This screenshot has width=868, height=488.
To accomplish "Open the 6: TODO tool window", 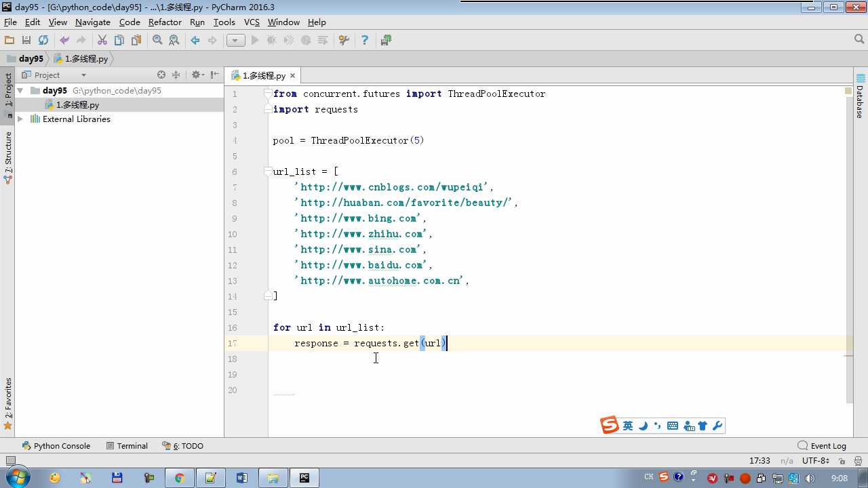I will pos(183,446).
